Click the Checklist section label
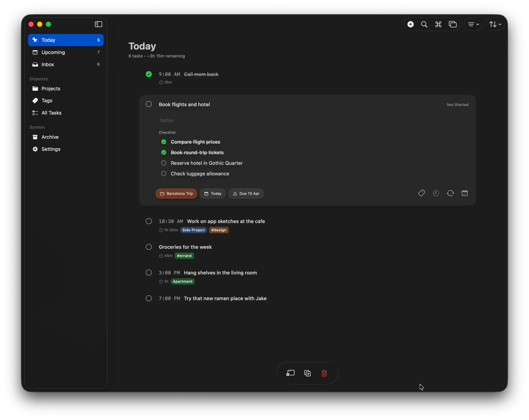The height and width of the screenshot is (420, 529). (x=167, y=132)
